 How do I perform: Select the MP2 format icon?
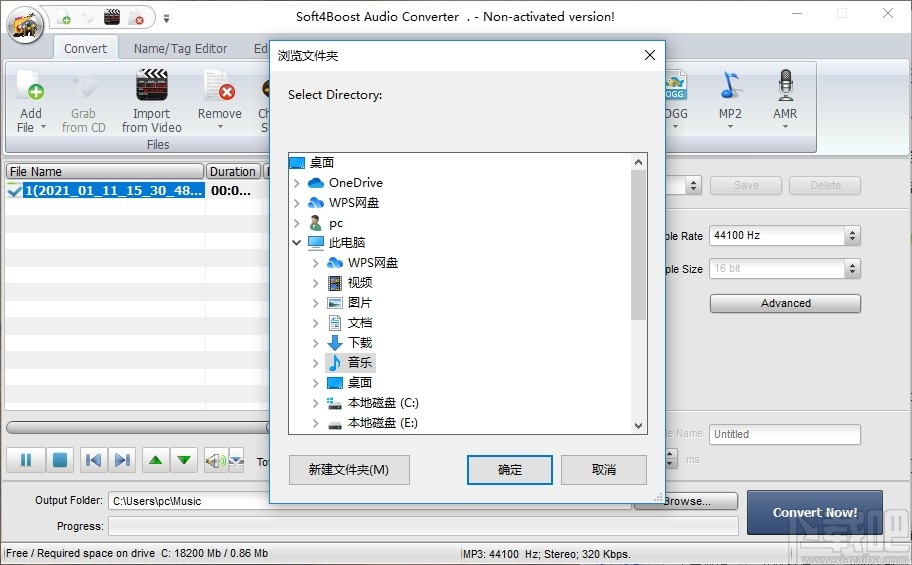(x=730, y=85)
